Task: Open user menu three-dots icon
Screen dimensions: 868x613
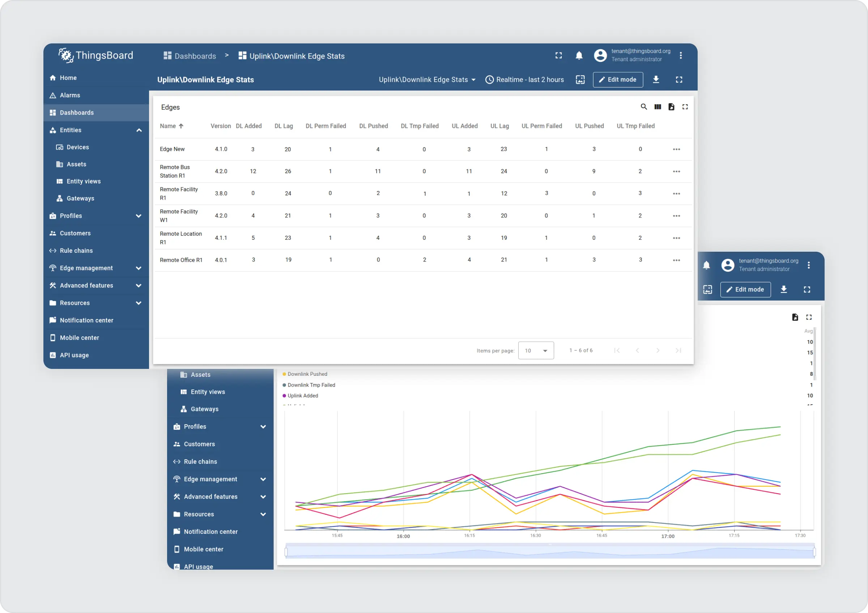Action: pyautogui.click(x=681, y=56)
